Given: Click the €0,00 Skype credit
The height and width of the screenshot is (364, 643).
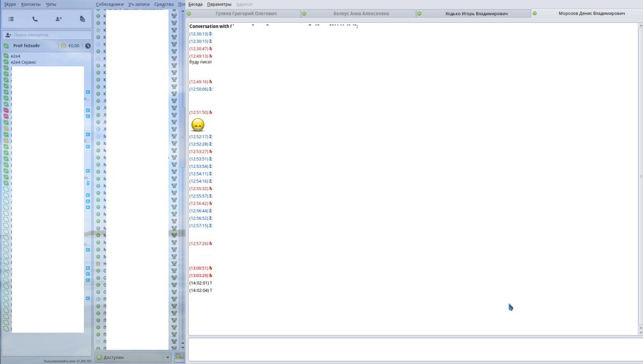Looking at the screenshot, I should (x=74, y=45).
